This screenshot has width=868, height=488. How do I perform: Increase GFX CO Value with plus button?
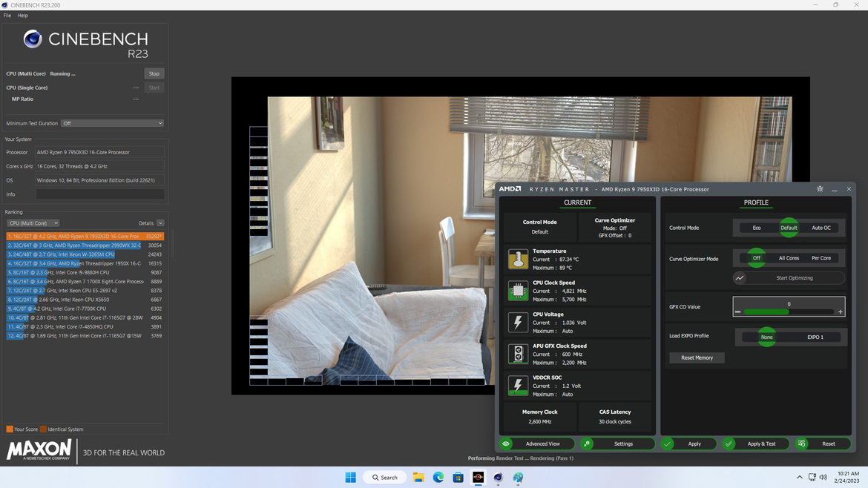[841, 312]
